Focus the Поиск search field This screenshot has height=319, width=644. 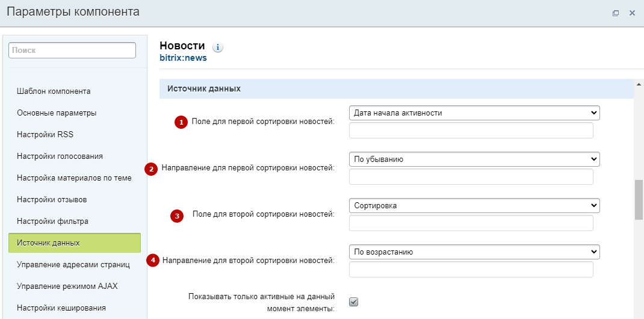[x=72, y=51]
